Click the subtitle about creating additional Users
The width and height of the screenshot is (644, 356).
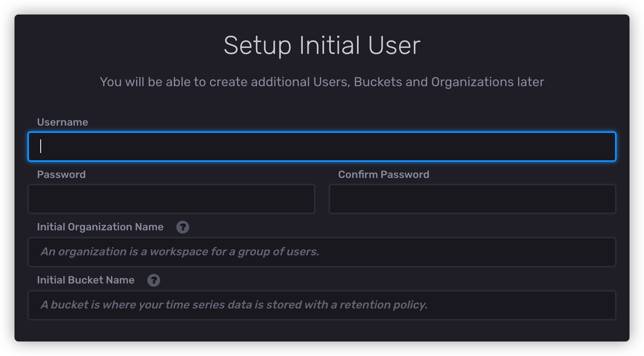pyautogui.click(x=322, y=82)
